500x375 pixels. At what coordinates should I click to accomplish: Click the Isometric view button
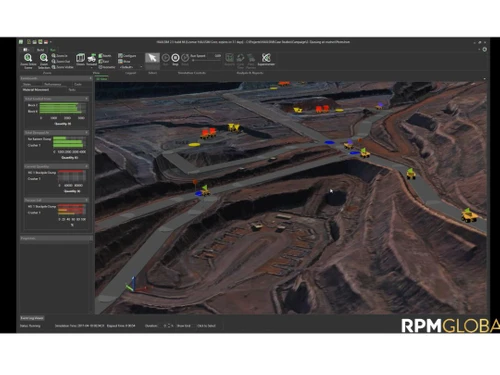(x=107, y=67)
